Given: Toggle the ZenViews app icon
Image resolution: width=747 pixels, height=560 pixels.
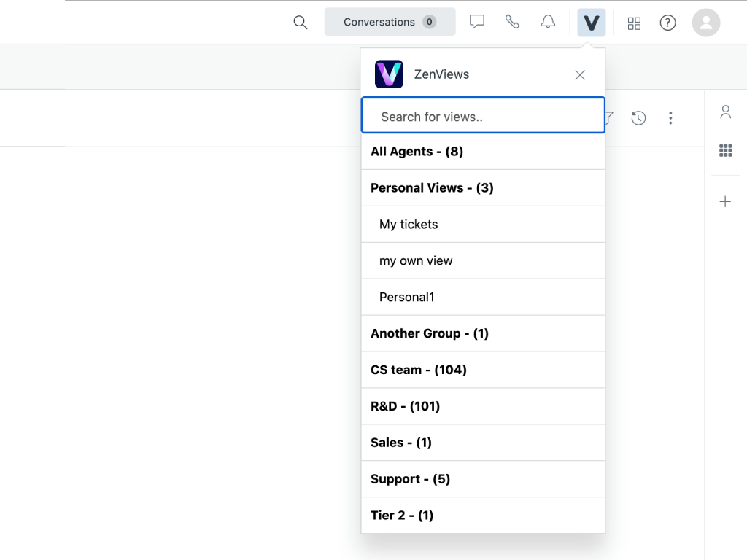Looking at the screenshot, I should pyautogui.click(x=591, y=23).
